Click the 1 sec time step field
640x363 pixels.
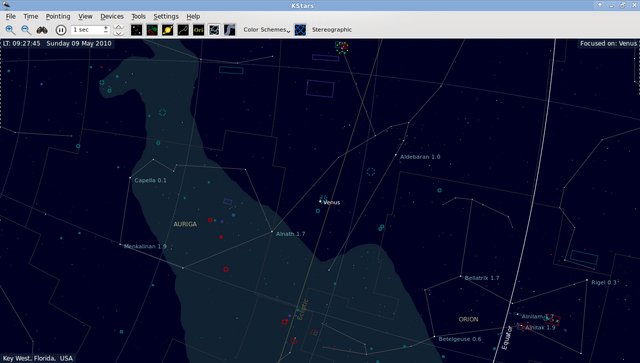pos(90,30)
